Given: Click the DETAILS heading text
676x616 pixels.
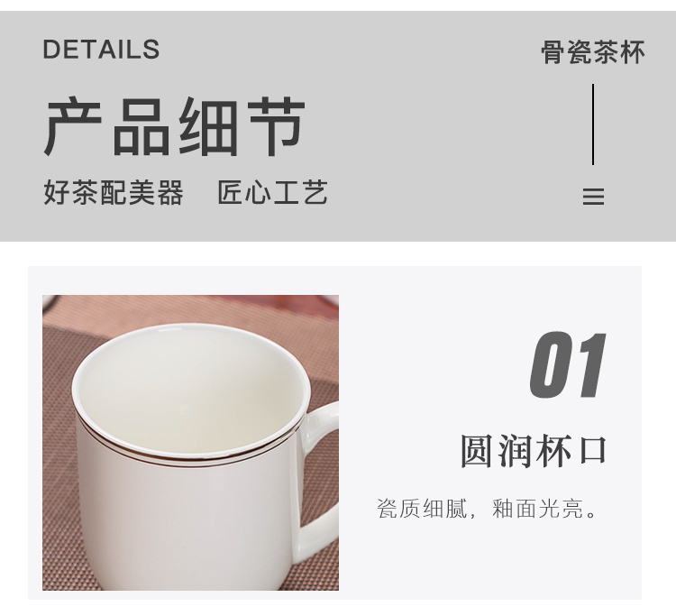Looking at the screenshot, I should point(101,50).
